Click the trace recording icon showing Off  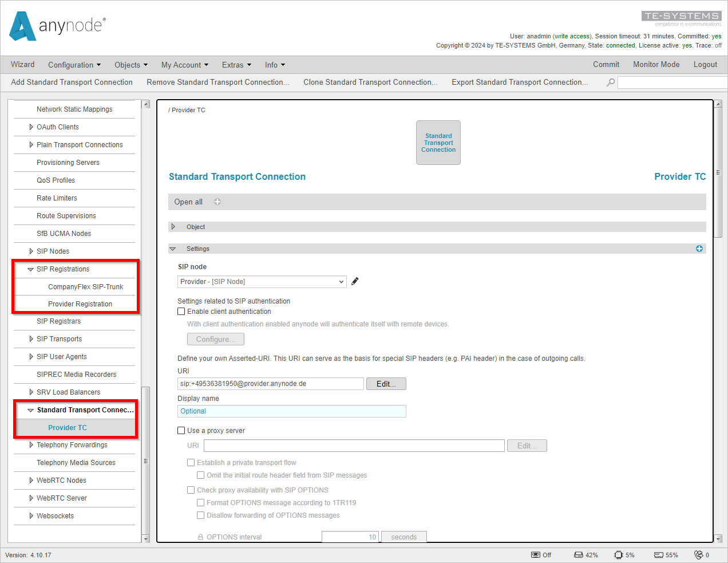click(537, 554)
